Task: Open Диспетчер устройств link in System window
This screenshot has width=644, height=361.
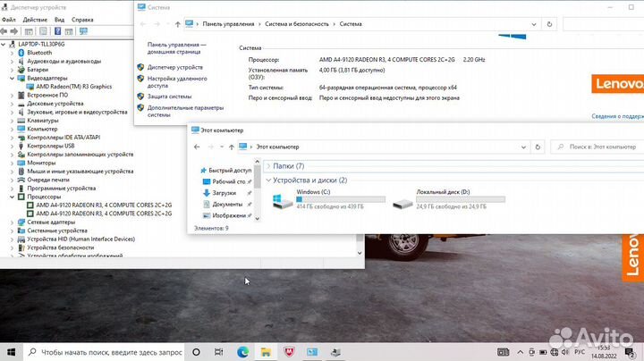Action: [175, 67]
